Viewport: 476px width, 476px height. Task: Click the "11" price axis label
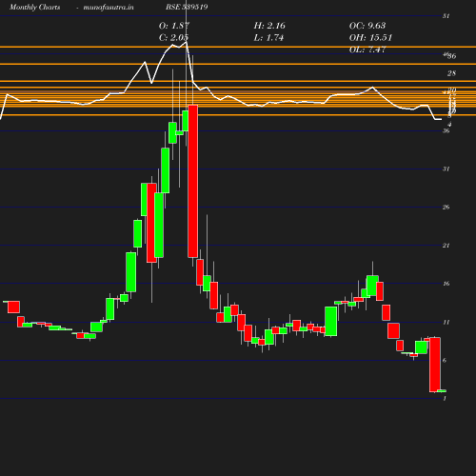point(446,322)
